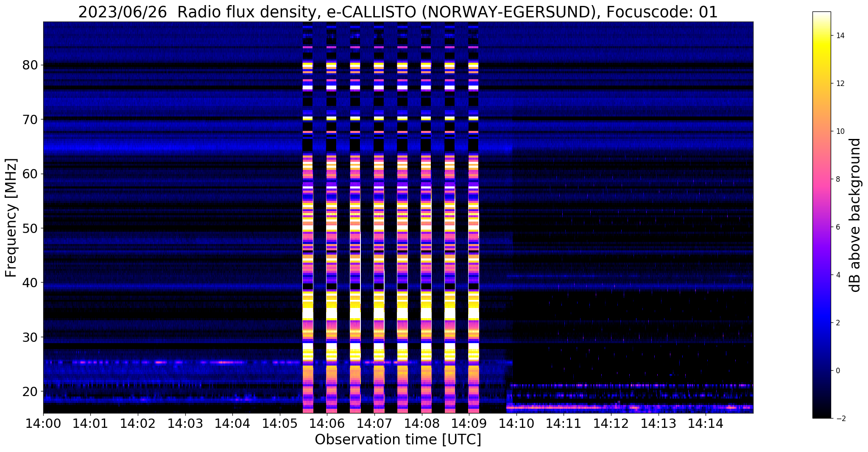
Task: Click the colorbar tick label 12
Action: click(x=840, y=83)
